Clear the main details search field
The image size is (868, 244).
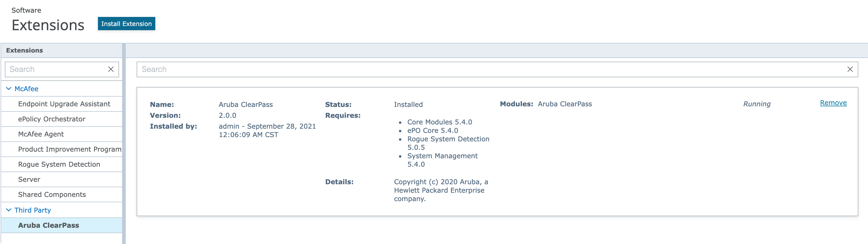tap(850, 69)
